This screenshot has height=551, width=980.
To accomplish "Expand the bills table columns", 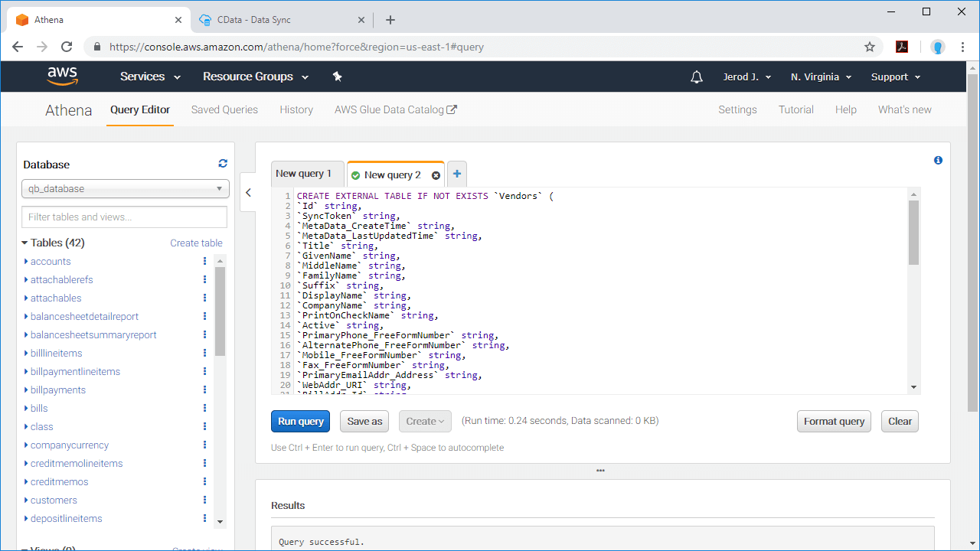I will [x=25, y=409].
